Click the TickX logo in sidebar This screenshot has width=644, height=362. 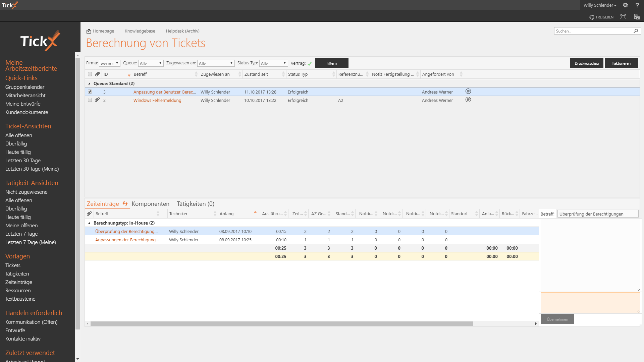40,41
